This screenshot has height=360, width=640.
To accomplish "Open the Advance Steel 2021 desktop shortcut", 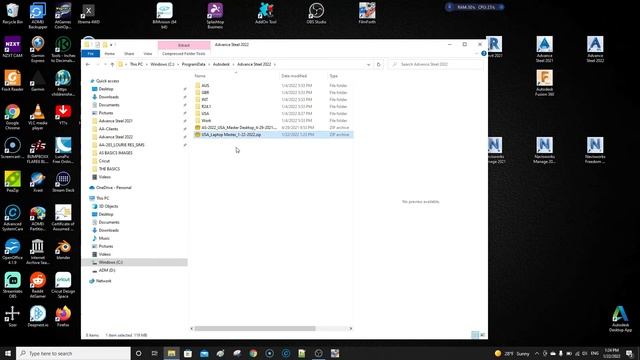I will point(544,49).
